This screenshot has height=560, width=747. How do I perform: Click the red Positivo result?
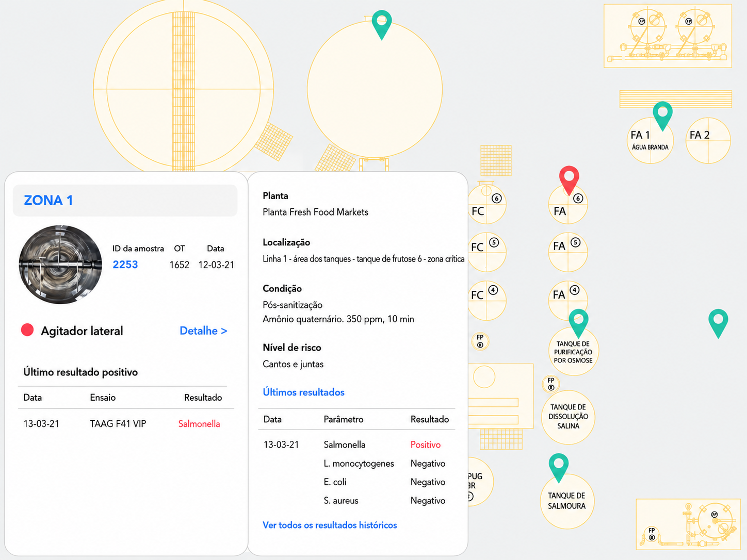(x=426, y=444)
